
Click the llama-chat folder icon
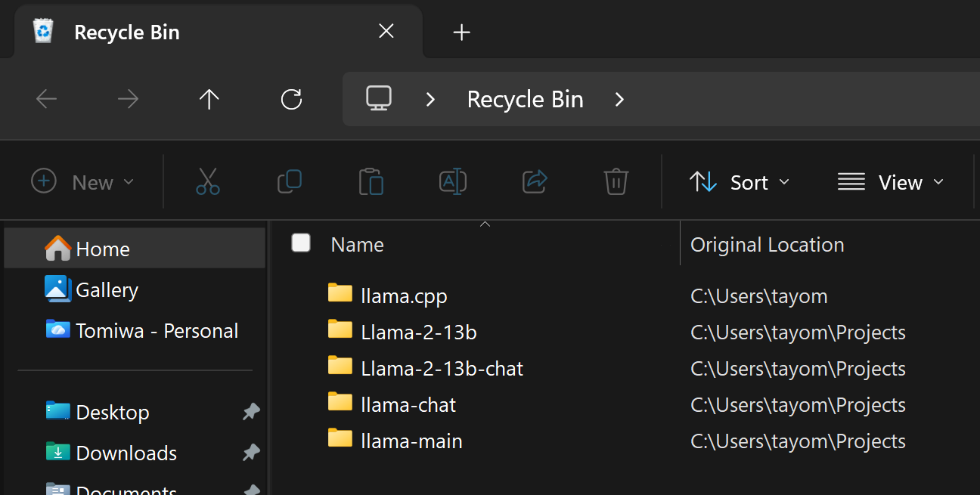pyautogui.click(x=340, y=402)
